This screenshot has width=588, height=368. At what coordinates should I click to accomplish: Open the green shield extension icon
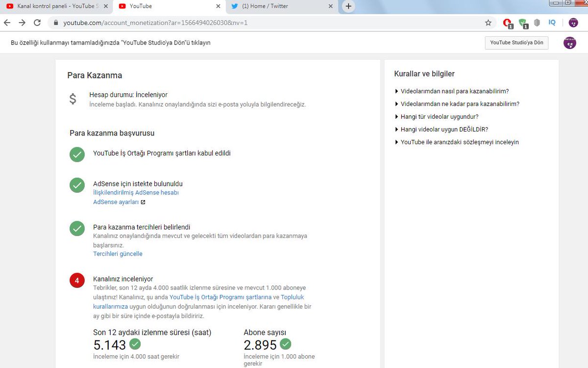click(523, 23)
